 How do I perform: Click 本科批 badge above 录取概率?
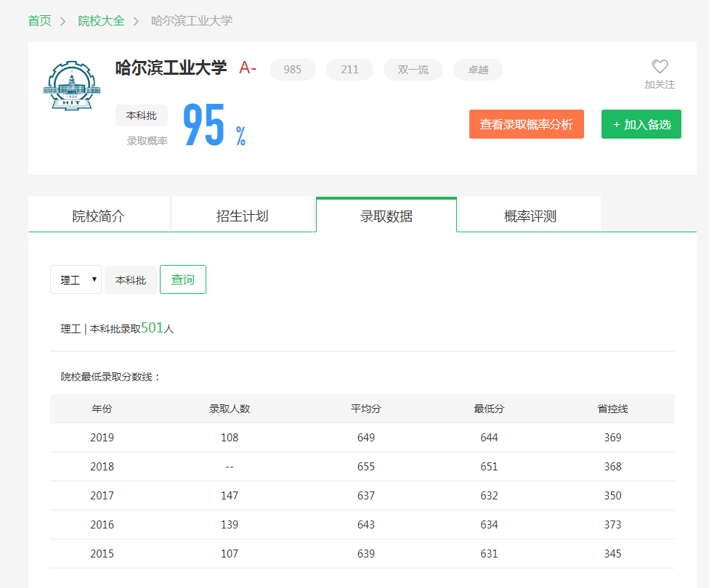tap(142, 115)
